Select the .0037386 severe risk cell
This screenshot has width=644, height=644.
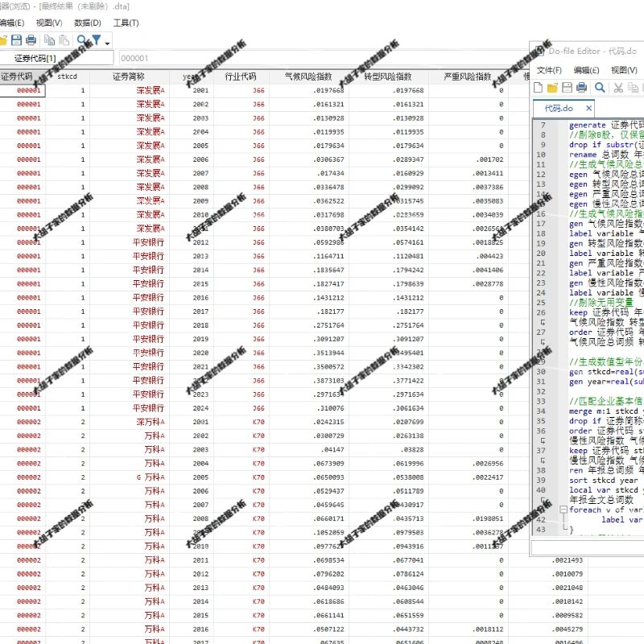tap(469, 187)
